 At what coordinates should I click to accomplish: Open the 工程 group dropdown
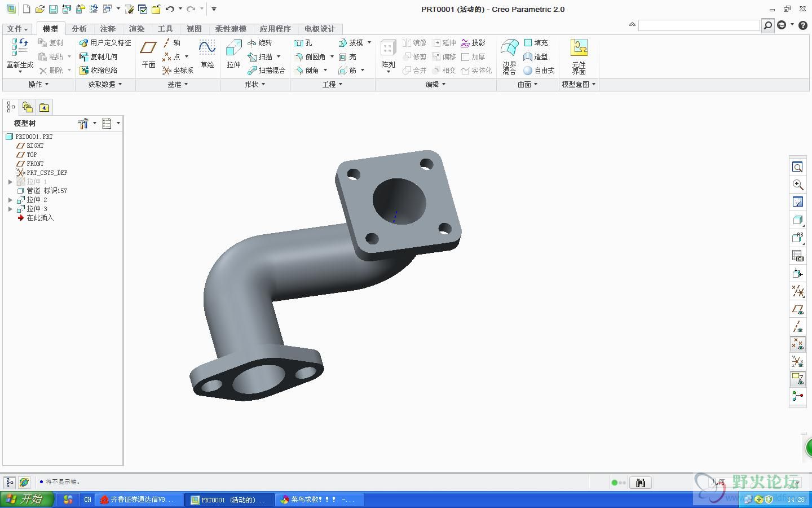(332, 84)
